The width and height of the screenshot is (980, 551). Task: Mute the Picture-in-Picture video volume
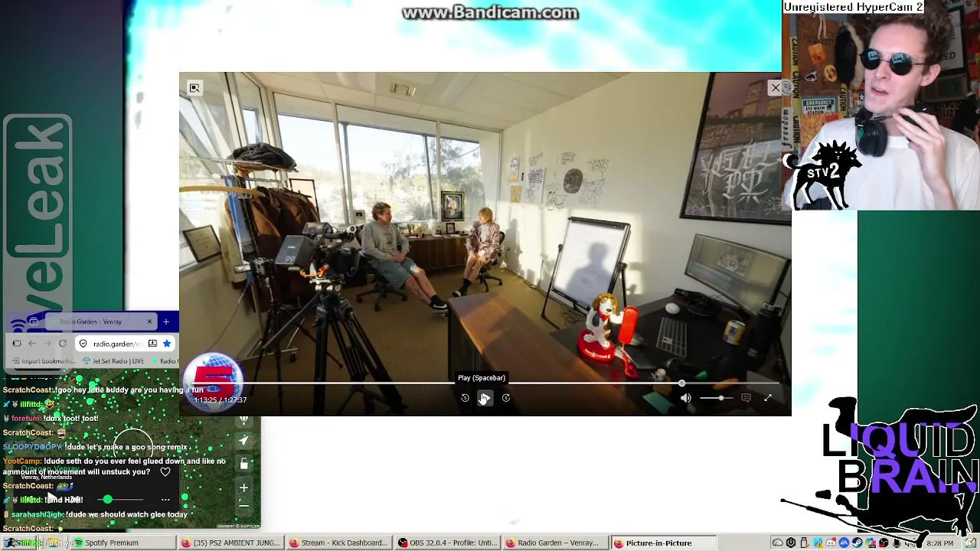(x=686, y=398)
